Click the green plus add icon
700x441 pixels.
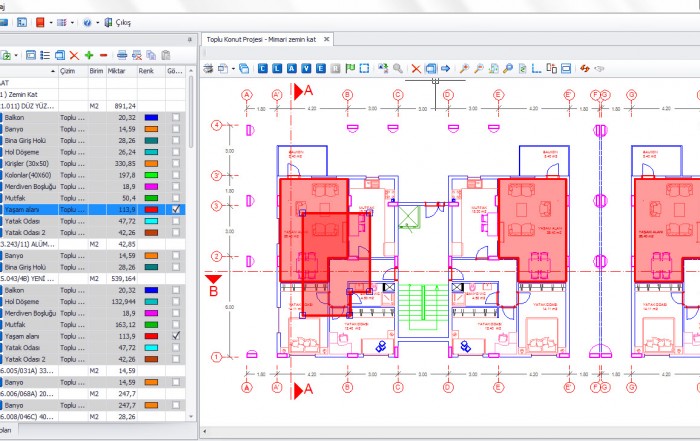pyautogui.click(x=89, y=54)
